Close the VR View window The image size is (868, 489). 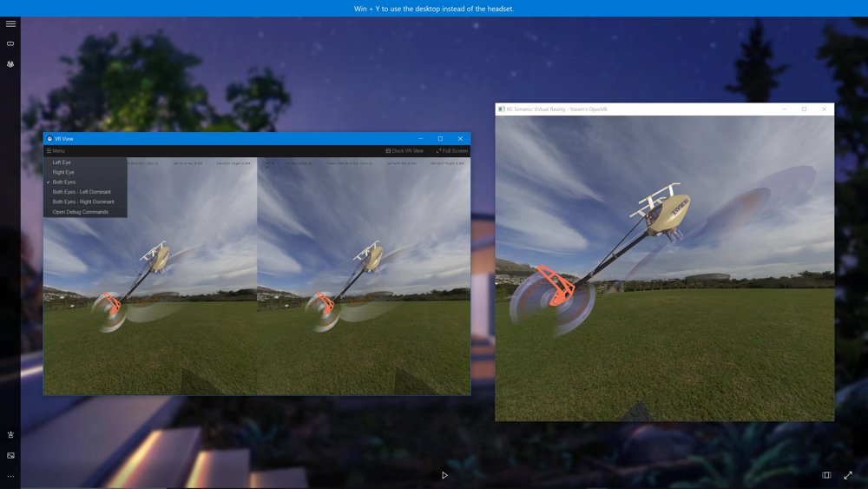click(461, 138)
